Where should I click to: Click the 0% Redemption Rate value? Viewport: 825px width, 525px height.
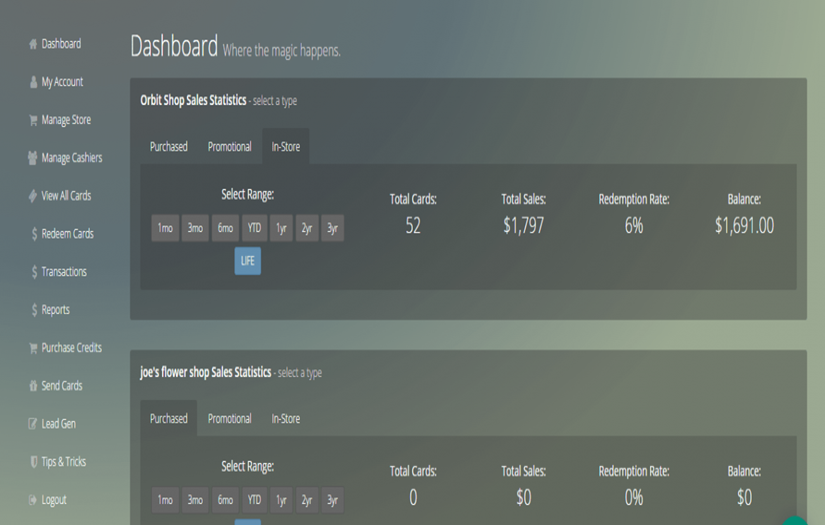coord(634,498)
